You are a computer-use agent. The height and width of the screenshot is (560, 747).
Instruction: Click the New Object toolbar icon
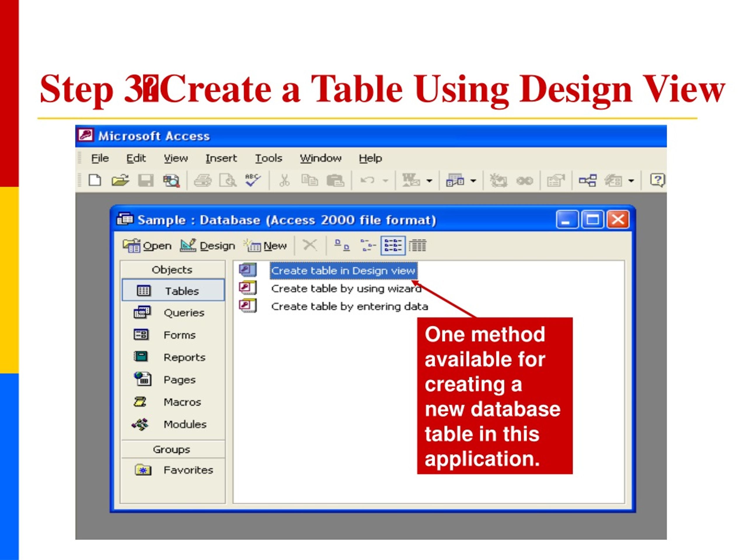613,181
